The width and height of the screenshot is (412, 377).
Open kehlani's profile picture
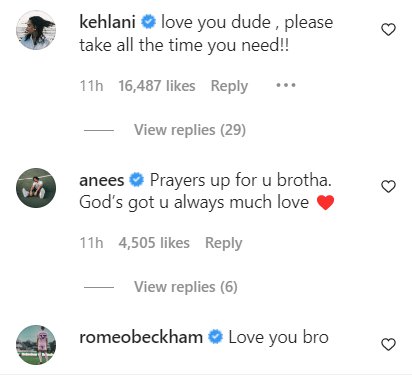(x=36, y=30)
